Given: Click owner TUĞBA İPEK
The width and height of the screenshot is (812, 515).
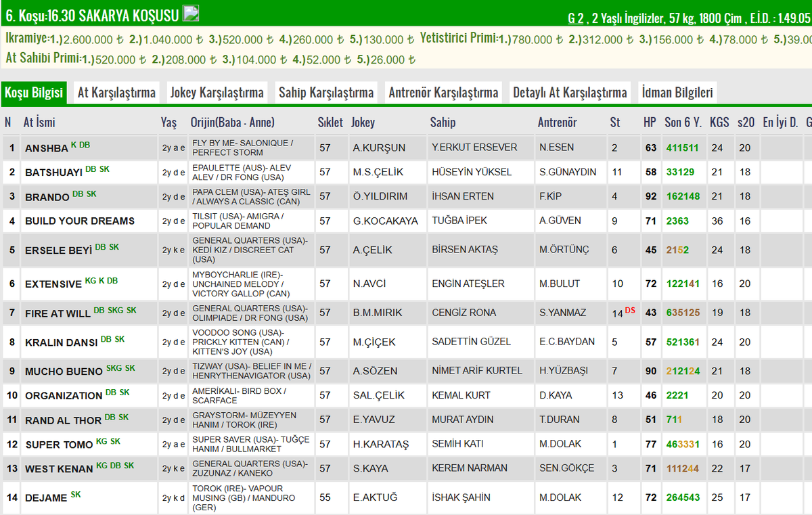Looking at the screenshot, I should tap(459, 221).
